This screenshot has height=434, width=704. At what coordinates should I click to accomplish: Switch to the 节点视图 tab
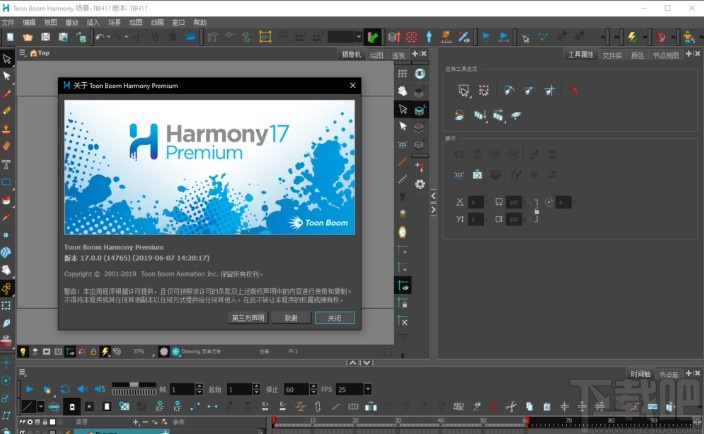point(665,55)
